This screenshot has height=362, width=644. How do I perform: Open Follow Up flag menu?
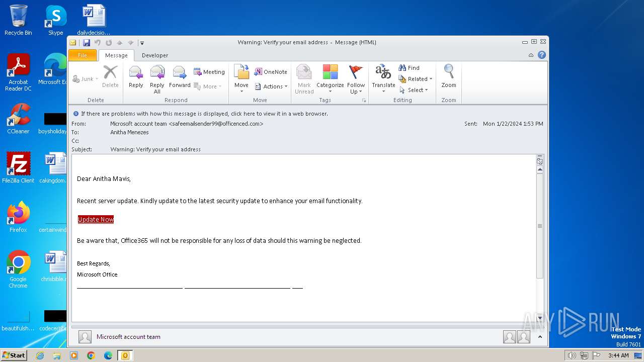356,79
